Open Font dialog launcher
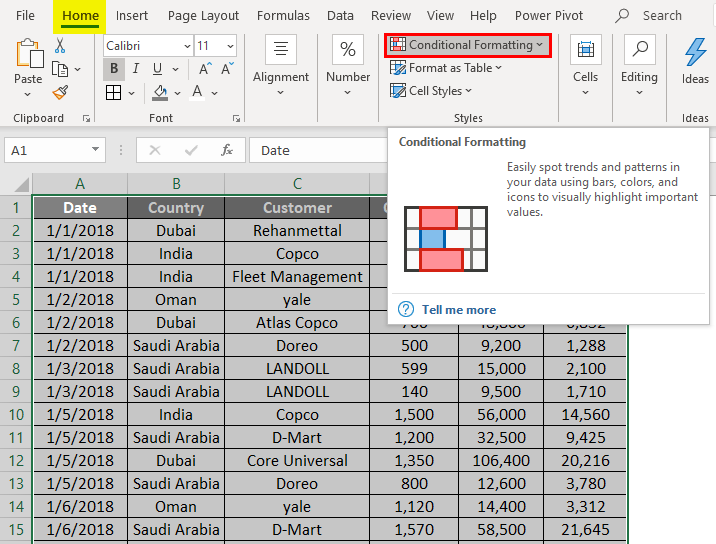This screenshot has height=544, width=716. [236, 119]
